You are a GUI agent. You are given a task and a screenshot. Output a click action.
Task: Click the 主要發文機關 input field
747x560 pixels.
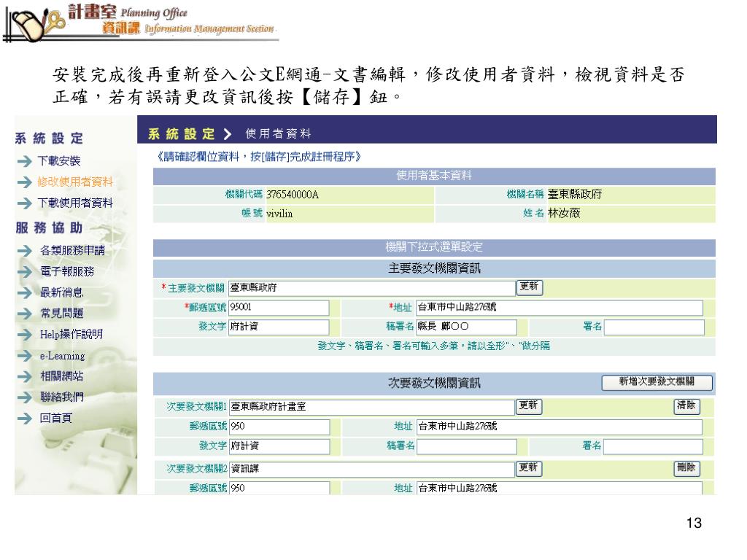click(371, 288)
